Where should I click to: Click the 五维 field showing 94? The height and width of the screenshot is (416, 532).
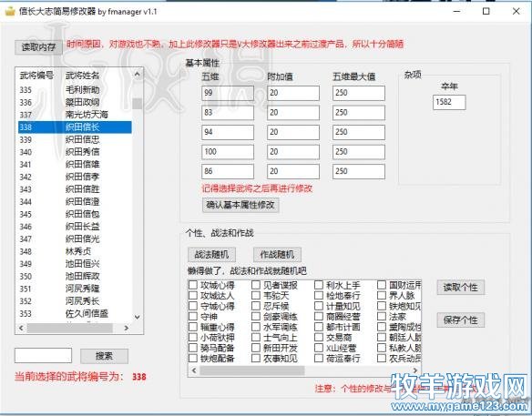(x=228, y=132)
